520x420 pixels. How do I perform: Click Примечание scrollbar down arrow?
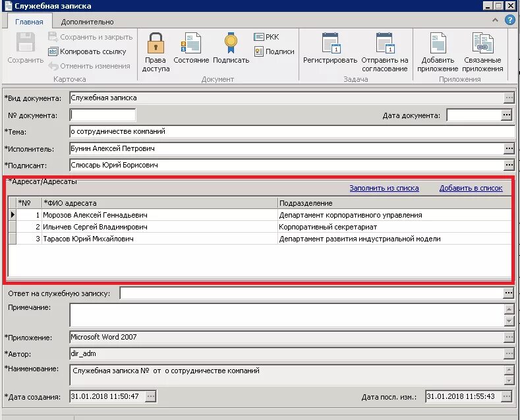(509, 321)
